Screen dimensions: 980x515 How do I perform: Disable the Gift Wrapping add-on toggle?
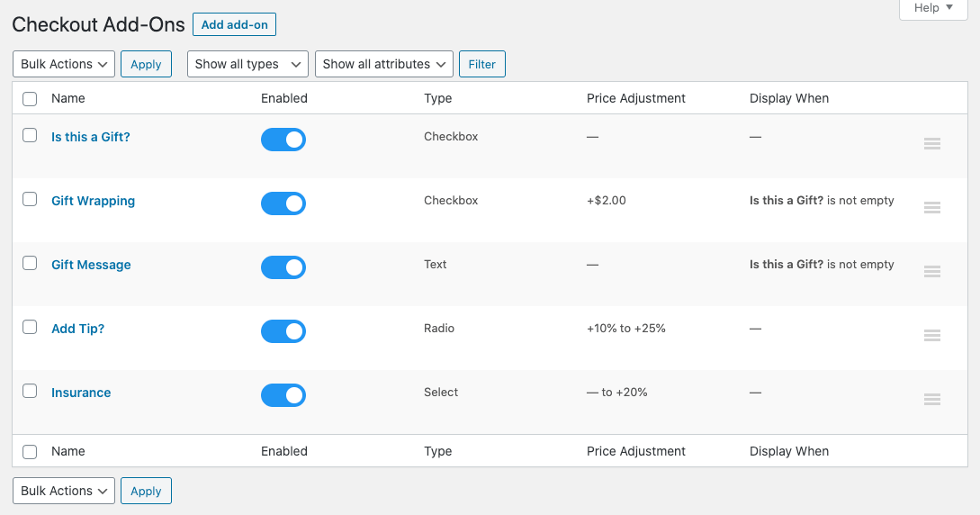click(x=283, y=203)
